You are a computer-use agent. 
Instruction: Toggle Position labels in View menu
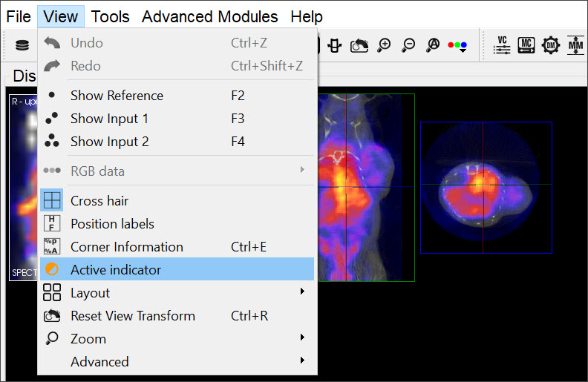click(x=112, y=224)
